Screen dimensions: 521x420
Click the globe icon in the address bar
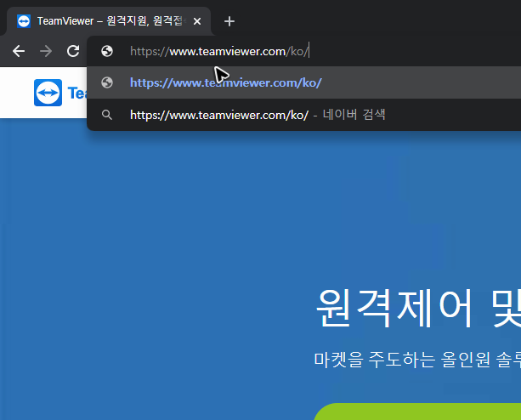107,51
